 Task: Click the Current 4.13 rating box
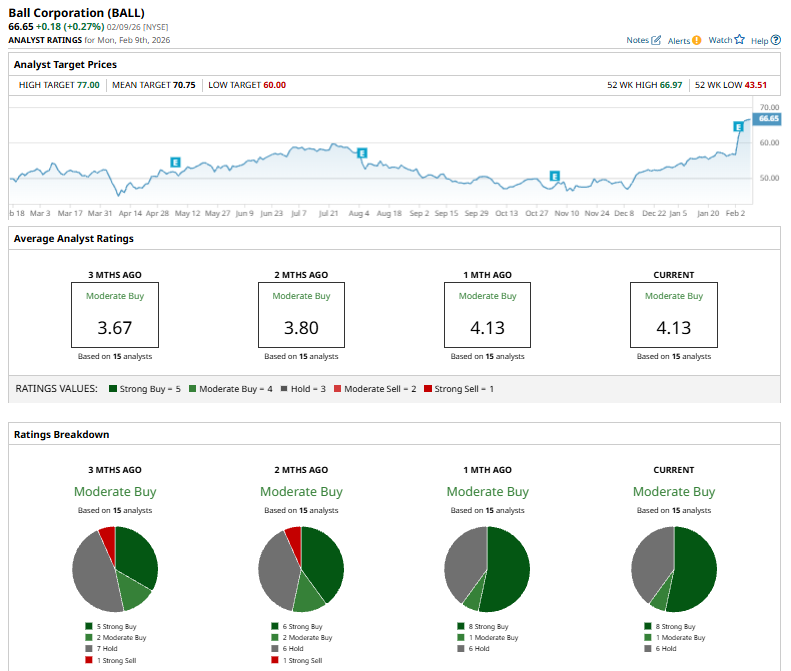[x=673, y=314]
